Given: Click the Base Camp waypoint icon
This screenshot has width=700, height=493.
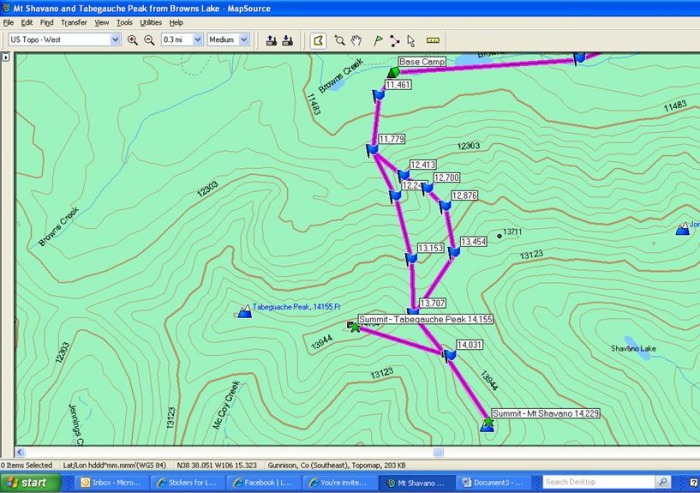Looking at the screenshot, I should click(393, 72).
